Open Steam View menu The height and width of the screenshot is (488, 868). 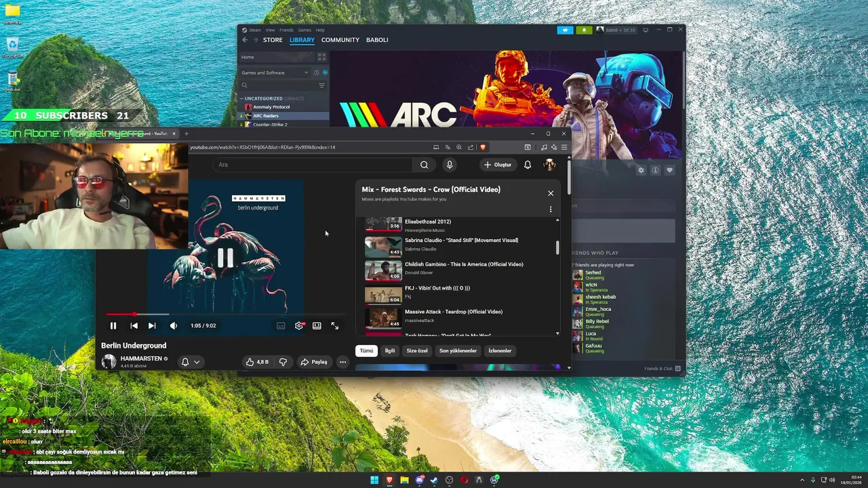tap(270, 30)
